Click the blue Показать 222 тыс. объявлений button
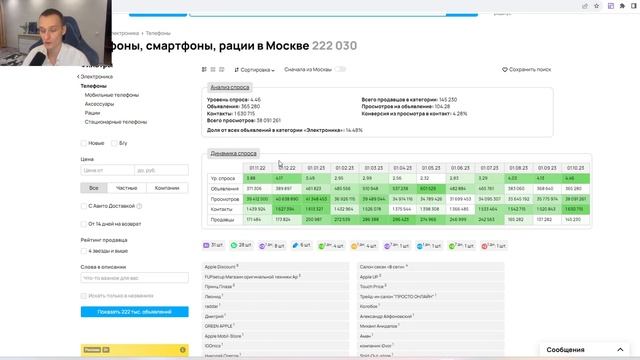This screenshot has width=640, height=360. coord(135,312)
